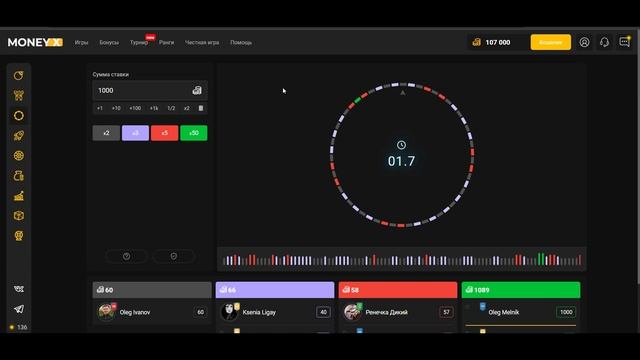Open the butterfly game icon in sidebar
Image resolution: width=640 pixels, height=360 pixels.
(19, 96)
